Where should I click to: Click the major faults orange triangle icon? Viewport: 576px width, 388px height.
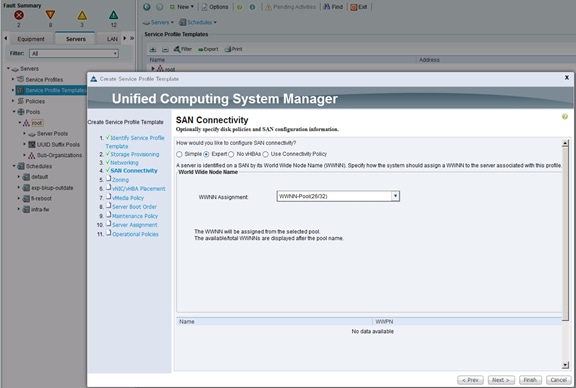pyautogui.click(x=50, y=15)
